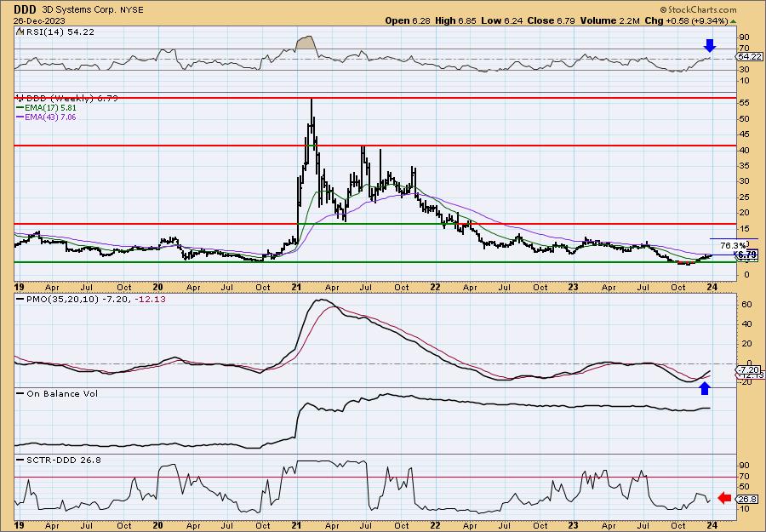
Task: Click the 45 label on the price axis
Action: (x=744, y=134)
